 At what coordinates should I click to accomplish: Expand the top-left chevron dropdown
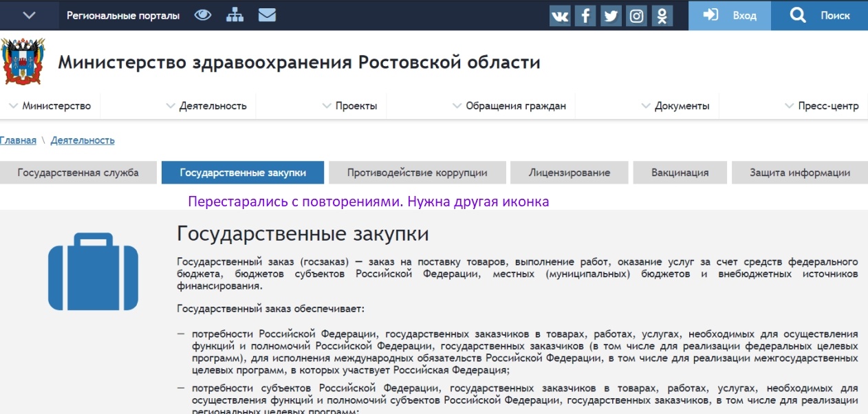coord(29,15)
